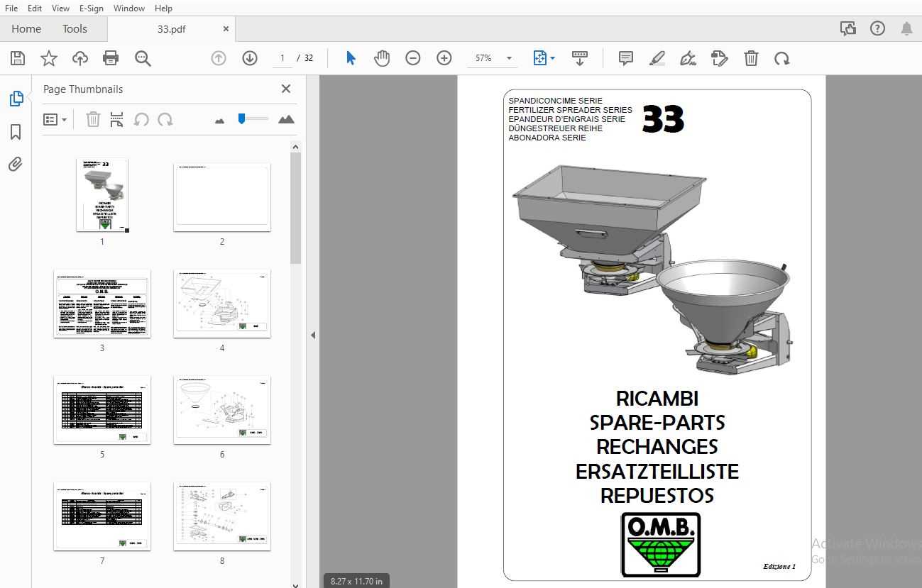Open the Attachments paperclip panel
Screen dimensions: 922x588
[x=16, y=165]
